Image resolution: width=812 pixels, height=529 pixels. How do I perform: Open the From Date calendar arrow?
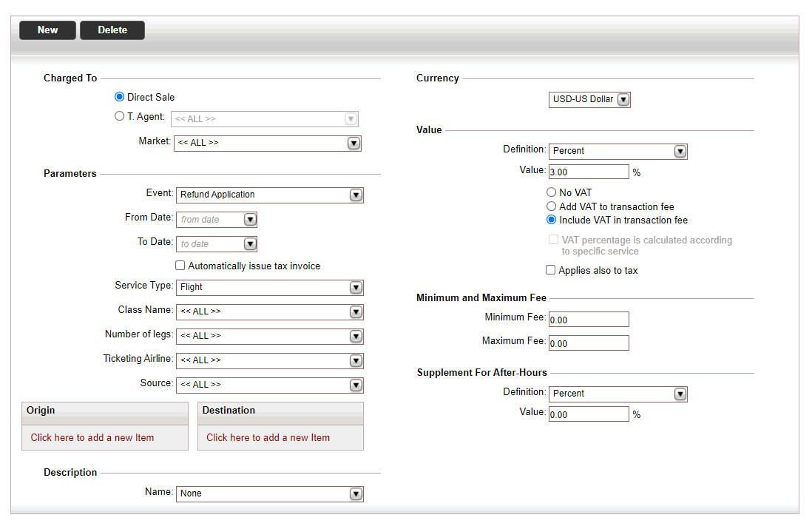tap(250, 220)
